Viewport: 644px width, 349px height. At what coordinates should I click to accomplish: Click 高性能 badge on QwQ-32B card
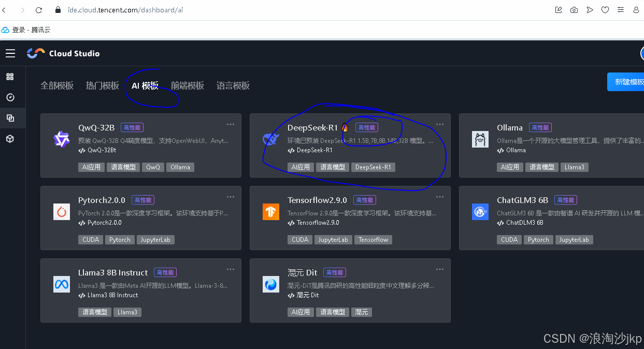pos(132,127)
